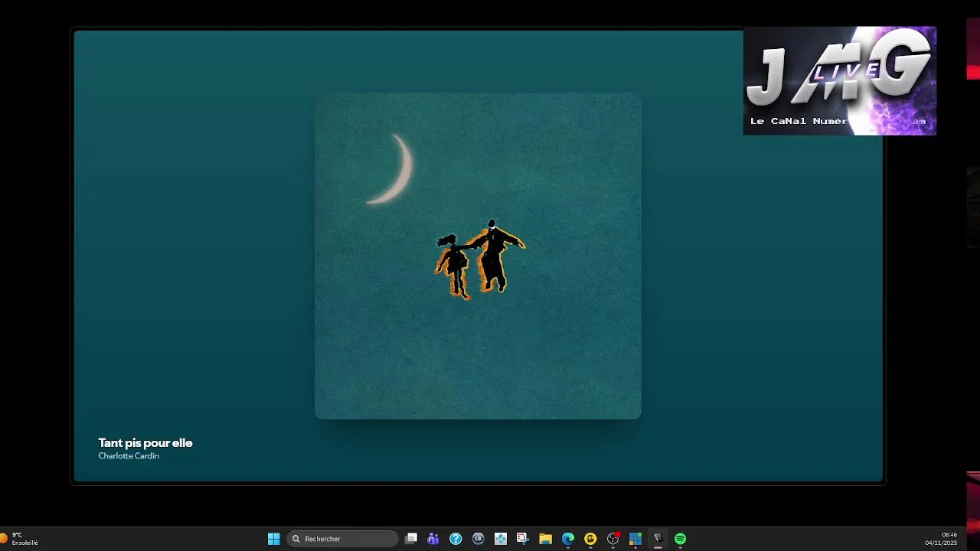Open the yellow round face app on the taskbar
Viewport: 980px width, 551px height.
point(590,539)
